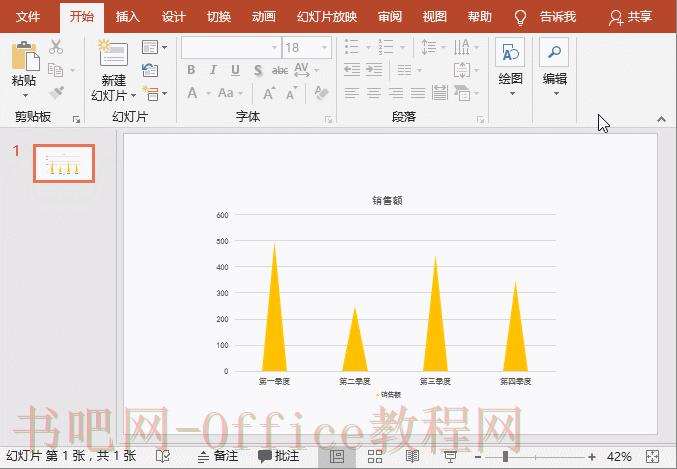
Task: Click the New Slide icon
Action: (x=113, y=53)
